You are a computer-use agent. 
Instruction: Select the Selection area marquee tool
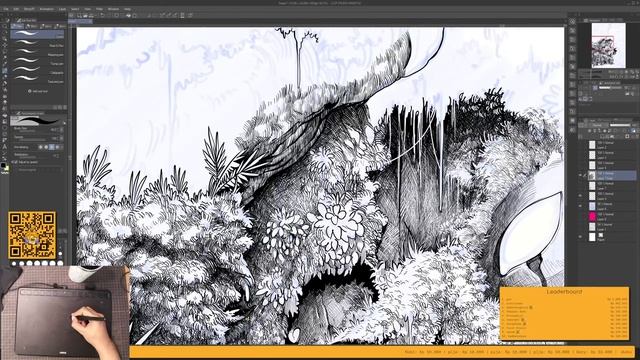[5, 51]
